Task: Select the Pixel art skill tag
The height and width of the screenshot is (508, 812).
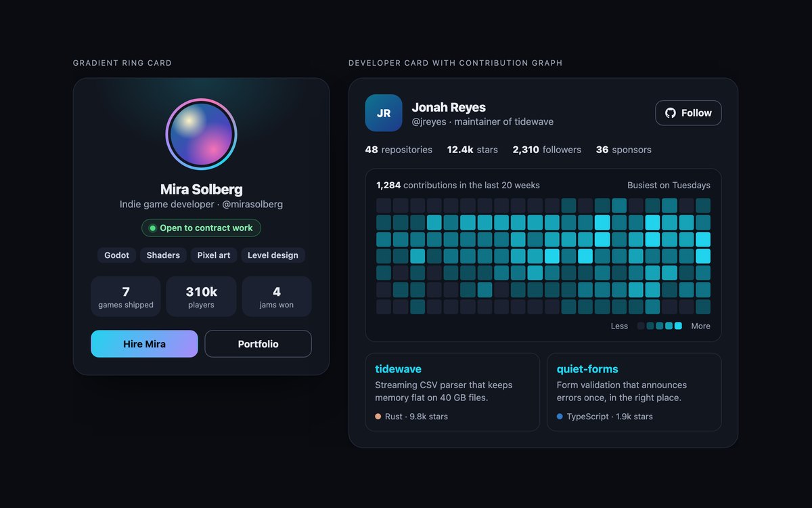Action: pos(214,255)
